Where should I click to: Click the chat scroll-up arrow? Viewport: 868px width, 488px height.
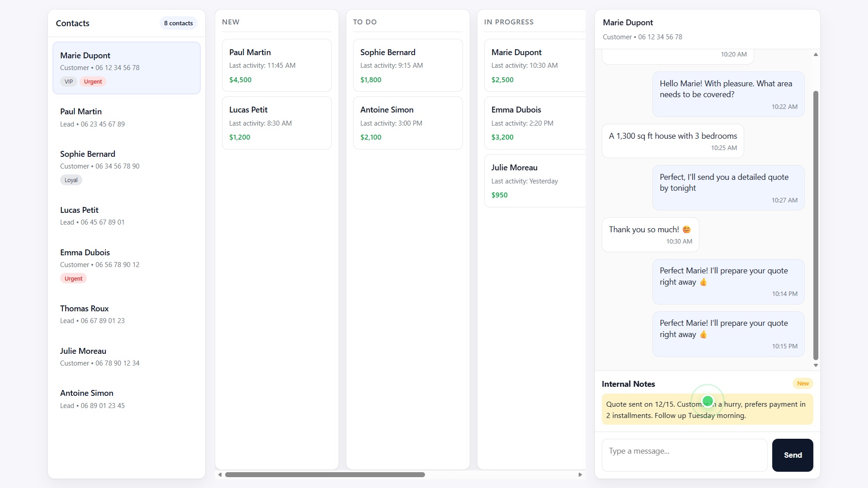tap(815, 54)
